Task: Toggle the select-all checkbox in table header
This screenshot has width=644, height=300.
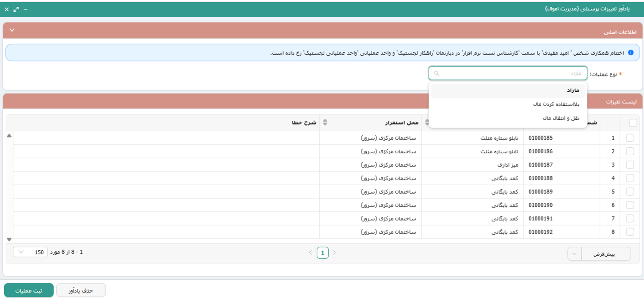Action: coord(633,123)
